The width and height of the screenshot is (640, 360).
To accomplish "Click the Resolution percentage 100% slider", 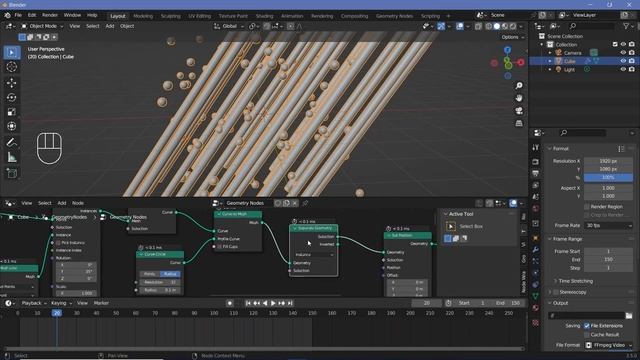I will [608, 178].
